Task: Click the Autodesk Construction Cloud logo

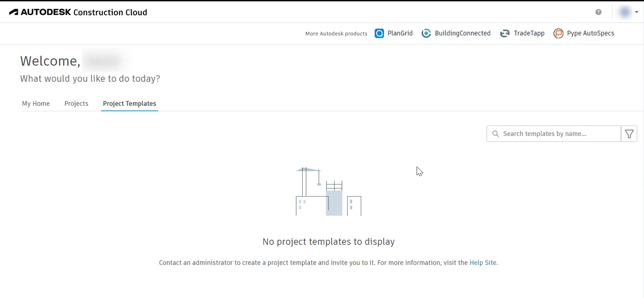Action: click(78, 12)
